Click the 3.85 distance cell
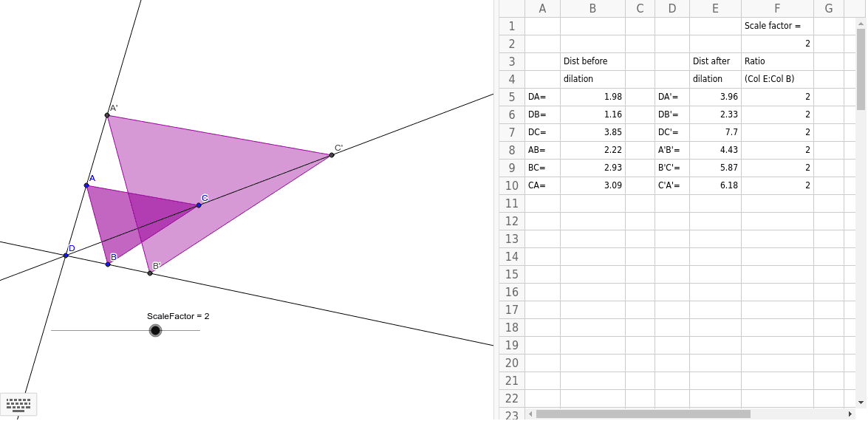The image size is (868, 421). (592, 132)
